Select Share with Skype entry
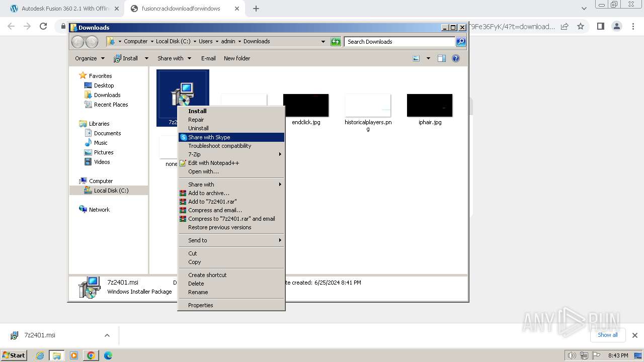The image size is (644, 362). tap(231, 137)
